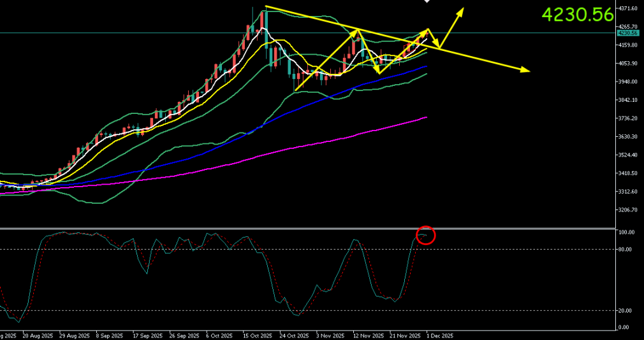The image size is (644, 340).
Task: Select the current price tag on price axis
Action: coord(628,32)
